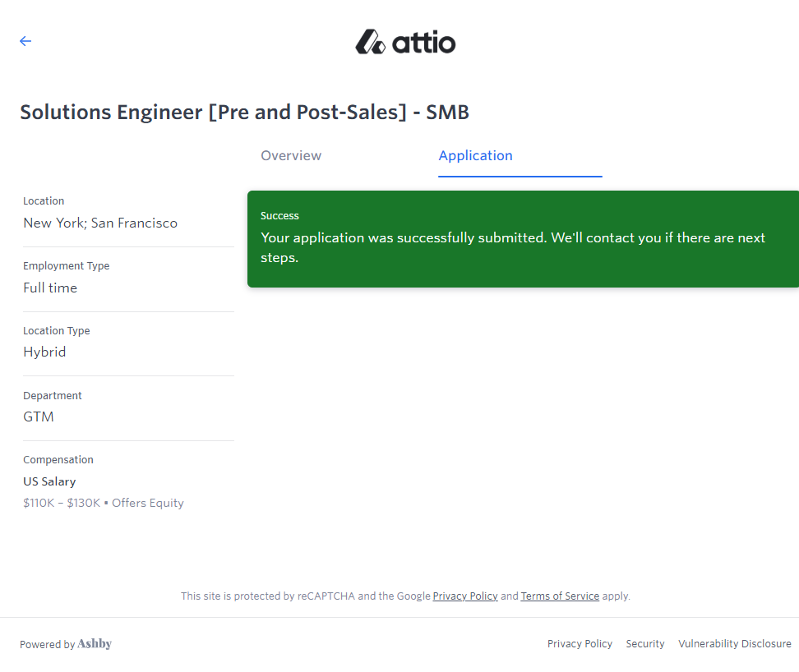Click the Full time employment type value

pos(50,288)
